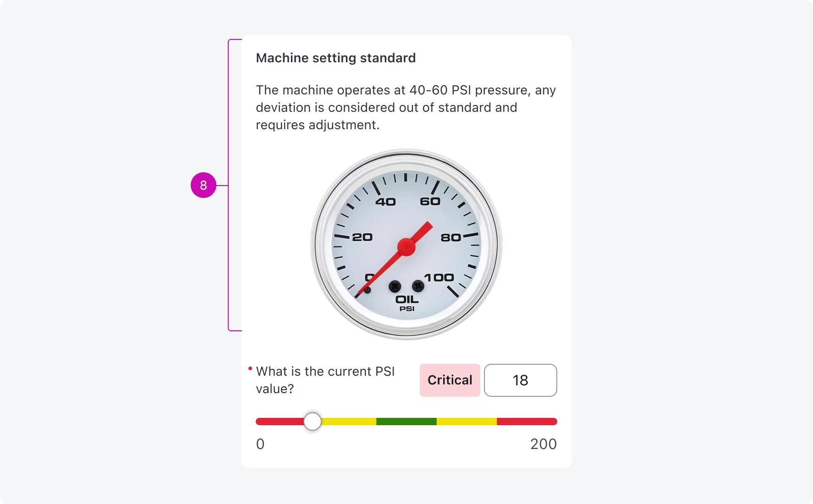The height and width of the screenshot is (504, 813).
Task: Click the slider minimum label 0
Action: point(260,444)
